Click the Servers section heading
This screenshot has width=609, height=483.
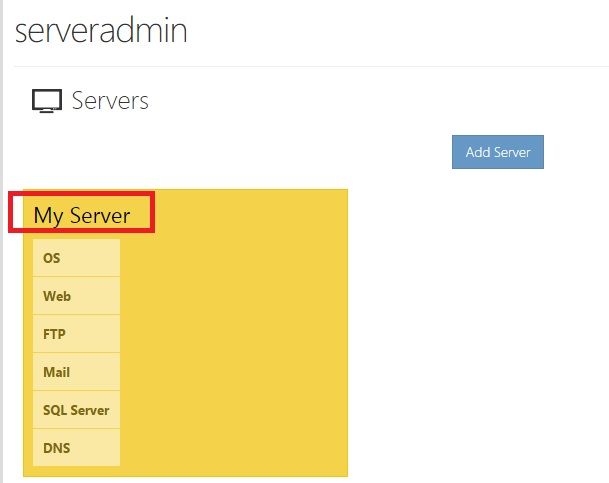point(110,101)
